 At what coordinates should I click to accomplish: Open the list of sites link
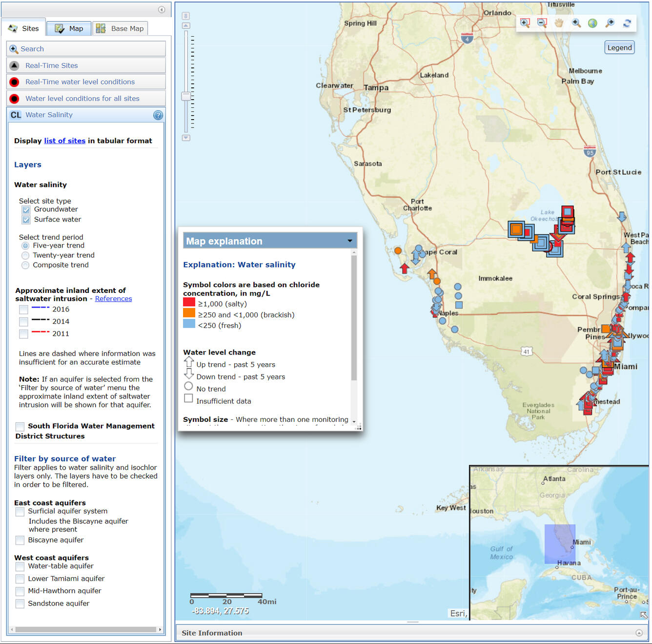(x=64, y=141)
